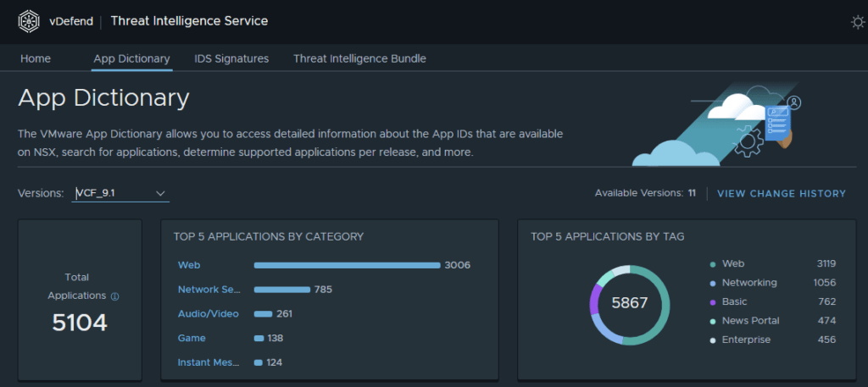Click the Basic tag legend color dot

click(713, 301)
